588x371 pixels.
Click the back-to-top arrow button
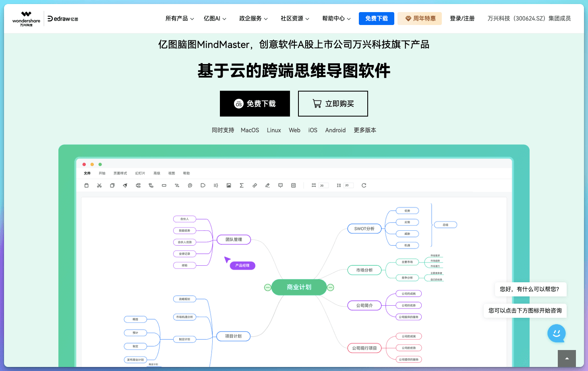[x=567, y=358]
